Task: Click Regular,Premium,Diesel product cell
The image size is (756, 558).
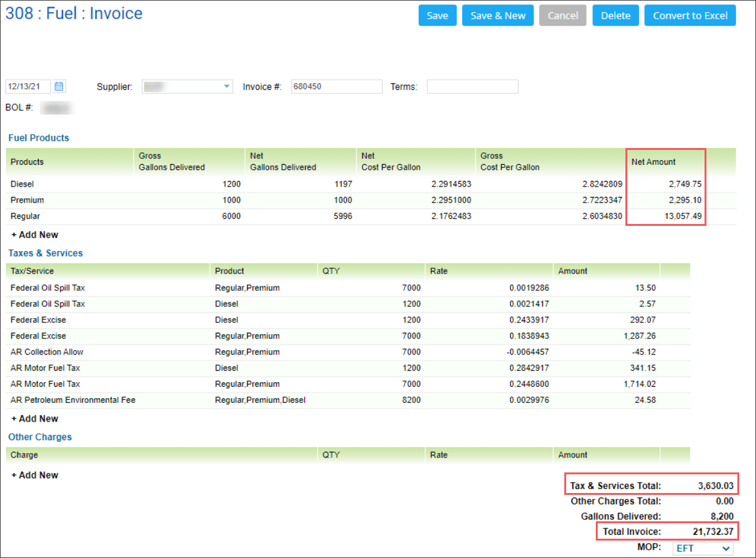Action: click(260, 400)
